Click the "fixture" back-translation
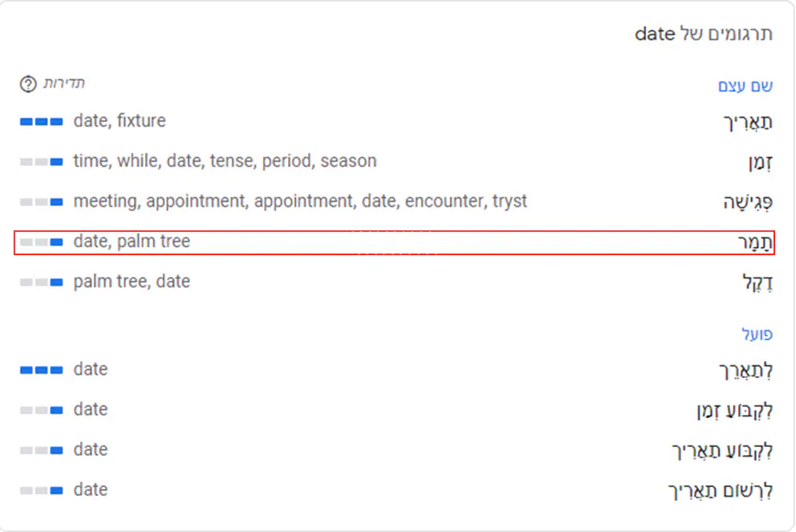 pyautogui.click(x=141, y=121)
